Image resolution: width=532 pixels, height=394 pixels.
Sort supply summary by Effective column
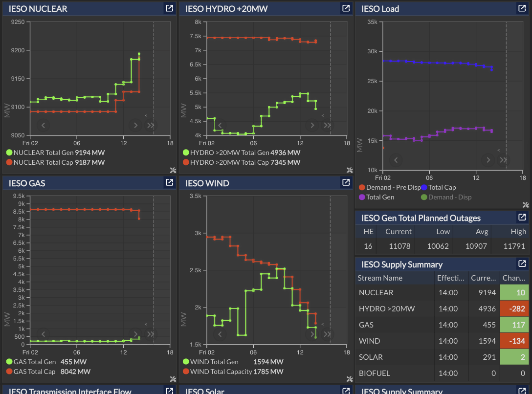[451, 278]
